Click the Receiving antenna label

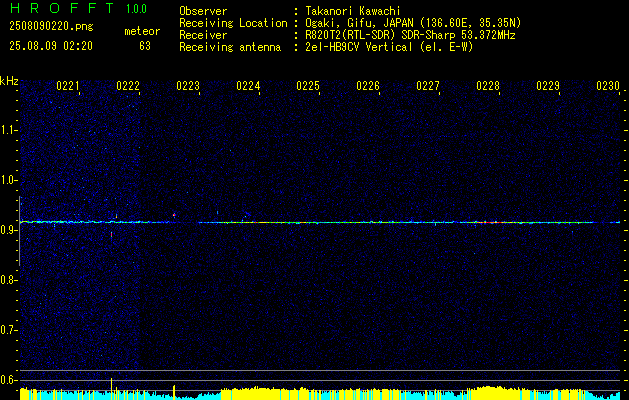pos(230,47)
